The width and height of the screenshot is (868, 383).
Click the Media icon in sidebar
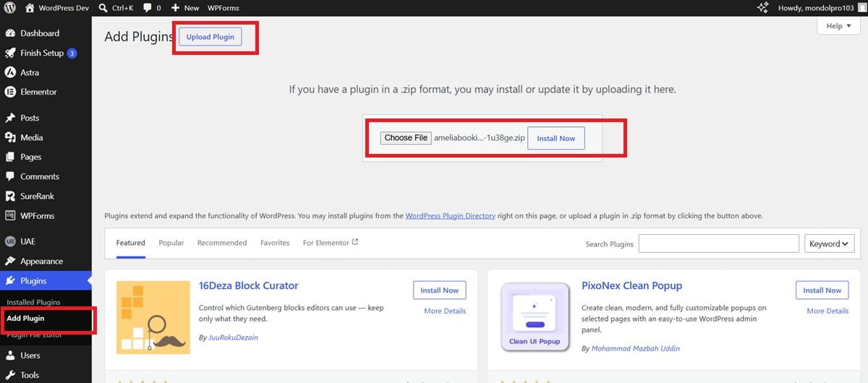11,137
